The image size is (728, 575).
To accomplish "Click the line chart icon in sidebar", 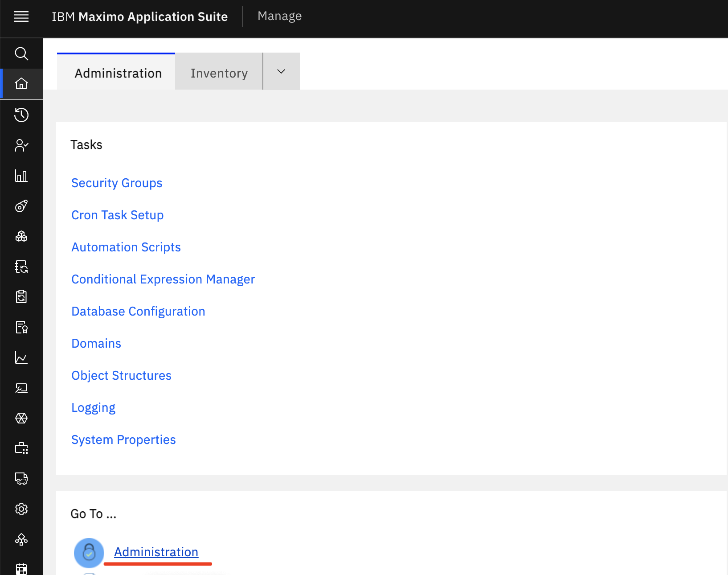I will pyautogui.click(x=21, y=357).
